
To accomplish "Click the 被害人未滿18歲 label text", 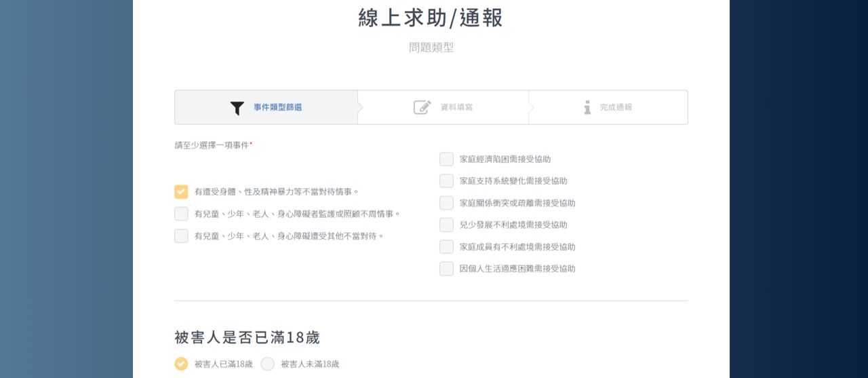I will pyautogui.click(x=310, y=364).
